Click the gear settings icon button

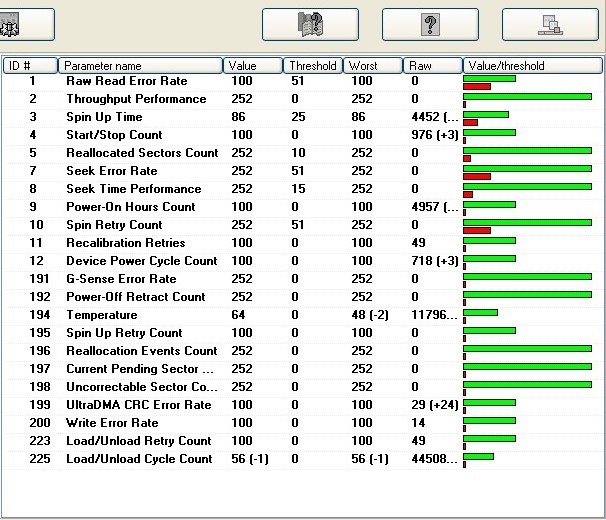(26, 24)
